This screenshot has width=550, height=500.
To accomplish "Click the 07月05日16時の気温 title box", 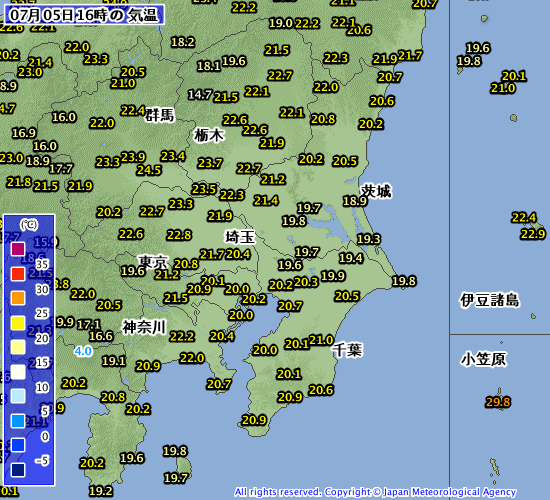I will point(85,15).
